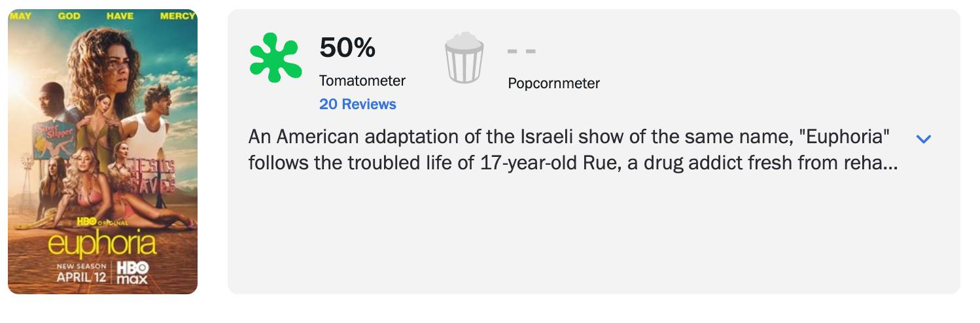Click the synopsis line starting "An American adaptation"

(x=569, y=137)
